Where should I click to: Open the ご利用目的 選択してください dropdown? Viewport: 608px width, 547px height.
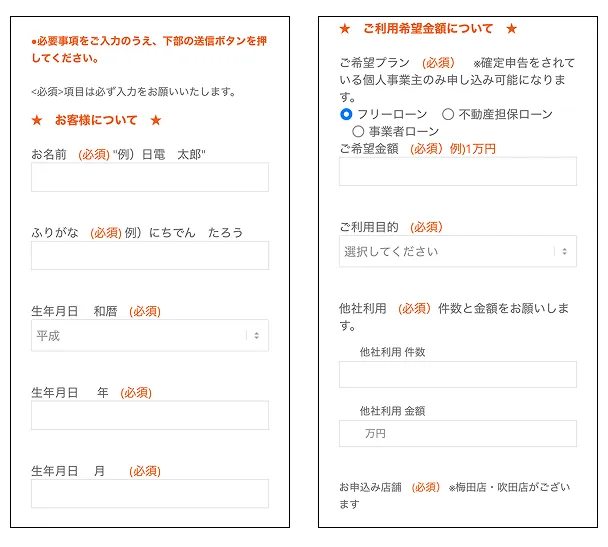pos(458,251)
